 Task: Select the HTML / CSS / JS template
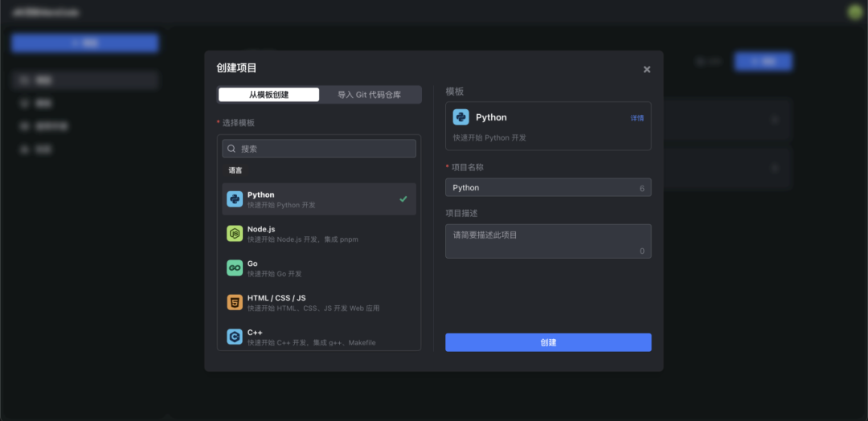[319, 302]
